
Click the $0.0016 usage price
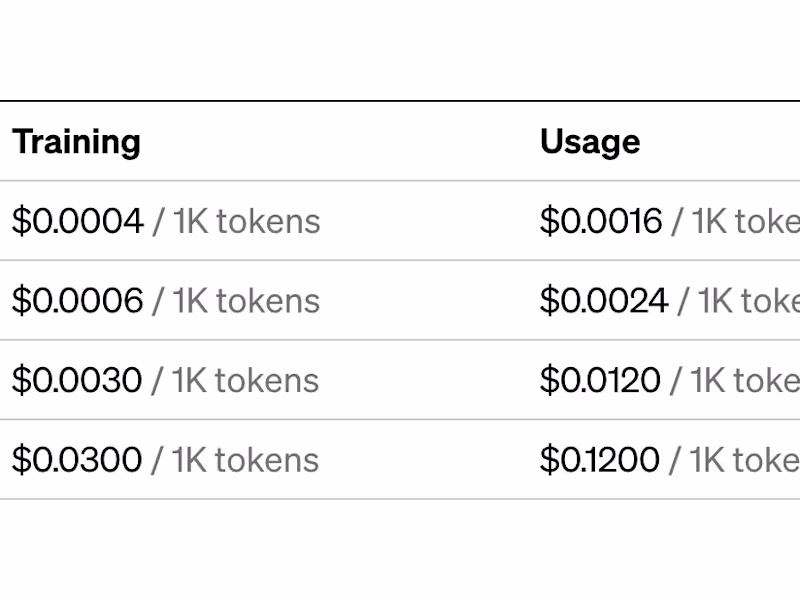tap(601, 221)
